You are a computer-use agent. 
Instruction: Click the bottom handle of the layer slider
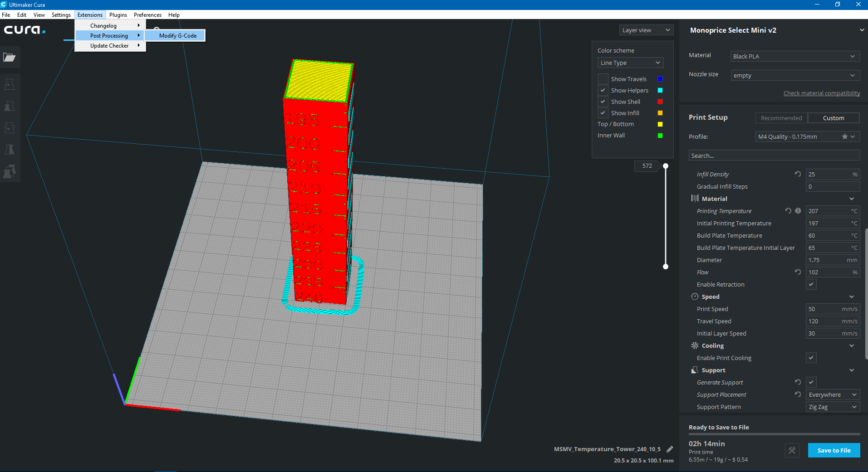(666, 267)
